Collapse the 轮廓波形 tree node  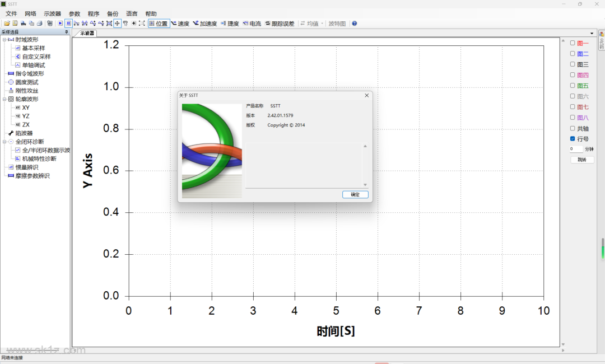click(4, 99)
